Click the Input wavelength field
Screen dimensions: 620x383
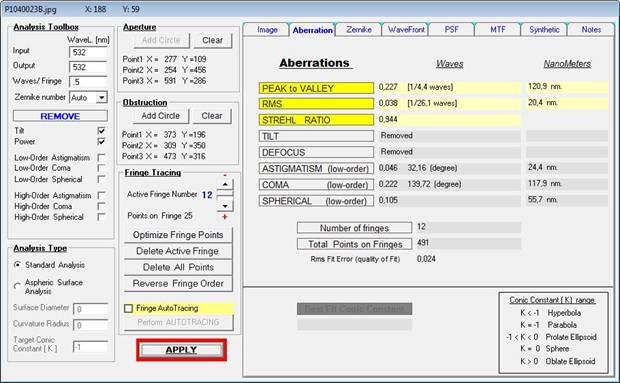point(88,52)
